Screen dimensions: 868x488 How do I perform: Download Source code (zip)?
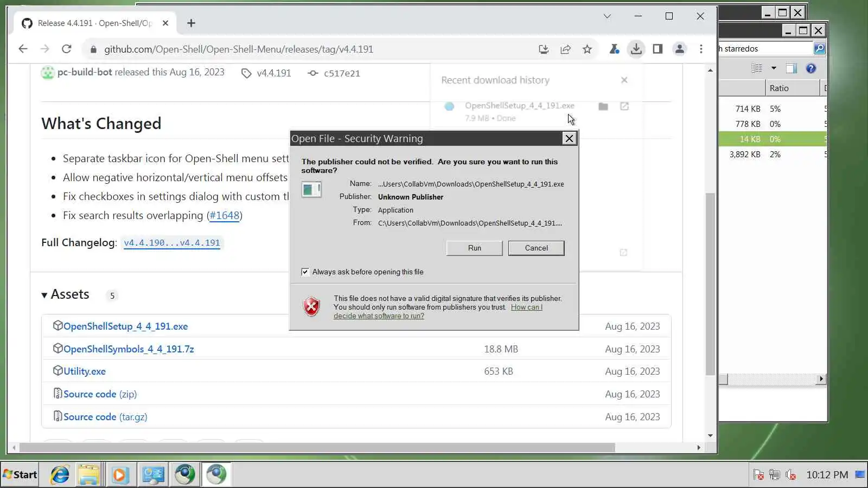(100, 394)
